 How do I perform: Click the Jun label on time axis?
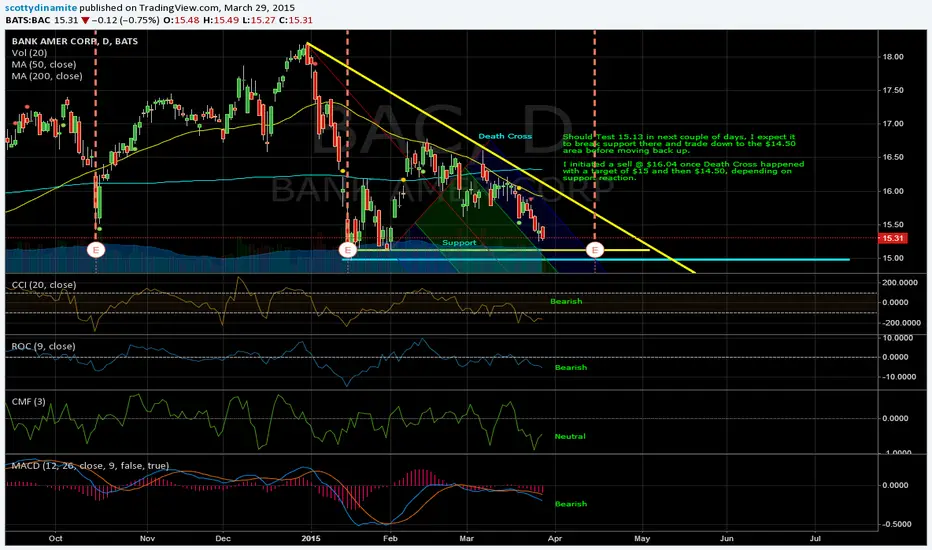pyautogui.click(x=726, y=538)
